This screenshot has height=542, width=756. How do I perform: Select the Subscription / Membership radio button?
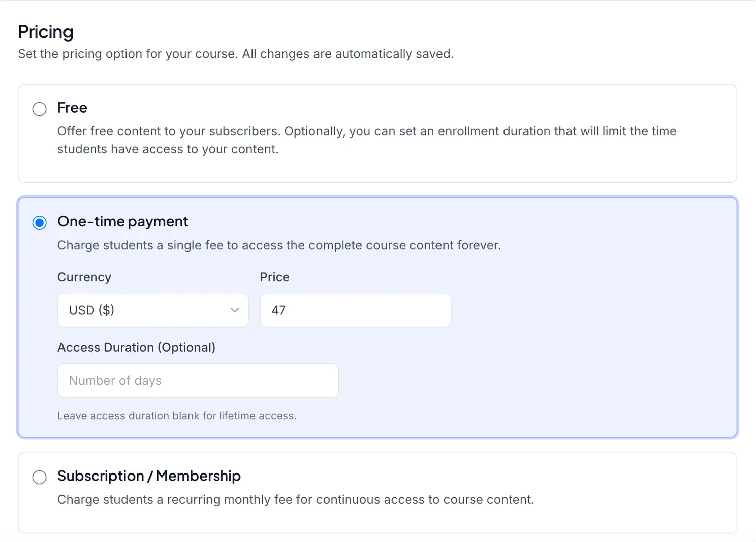(40, 477)
